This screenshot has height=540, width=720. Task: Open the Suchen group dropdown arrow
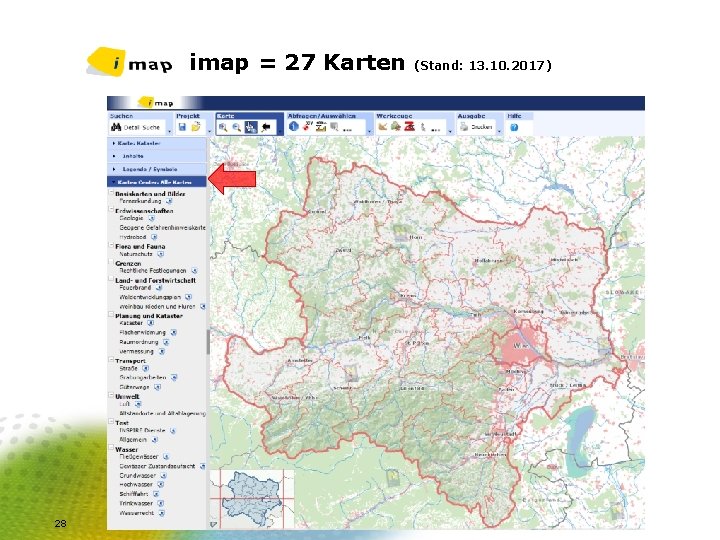click(169, 132)
